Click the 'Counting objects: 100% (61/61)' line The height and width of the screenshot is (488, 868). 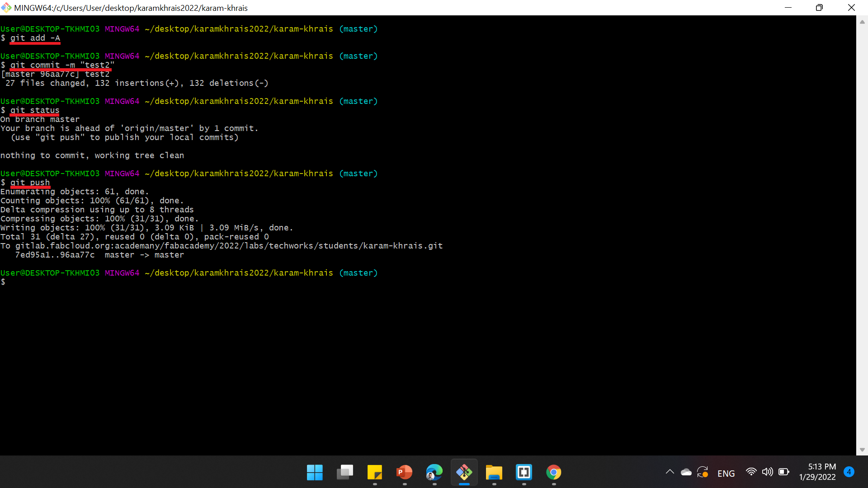click(92, 201)
